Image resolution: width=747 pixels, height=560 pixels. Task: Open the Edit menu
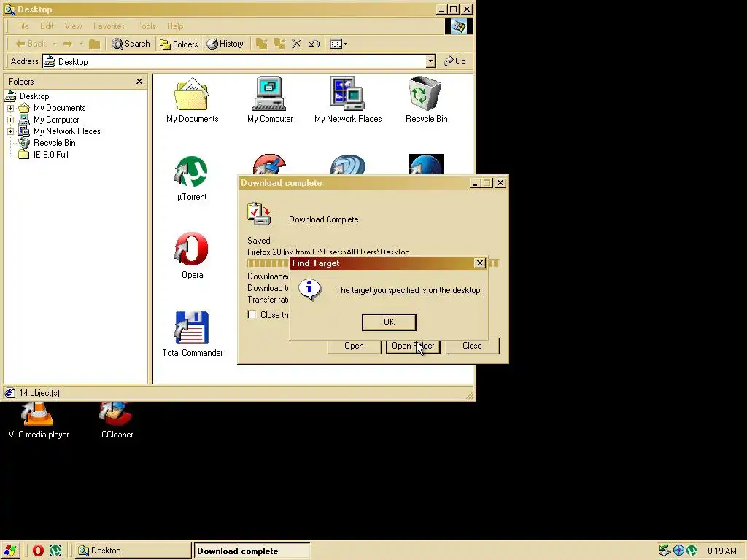pyautogui.click(x=47, y=26)
